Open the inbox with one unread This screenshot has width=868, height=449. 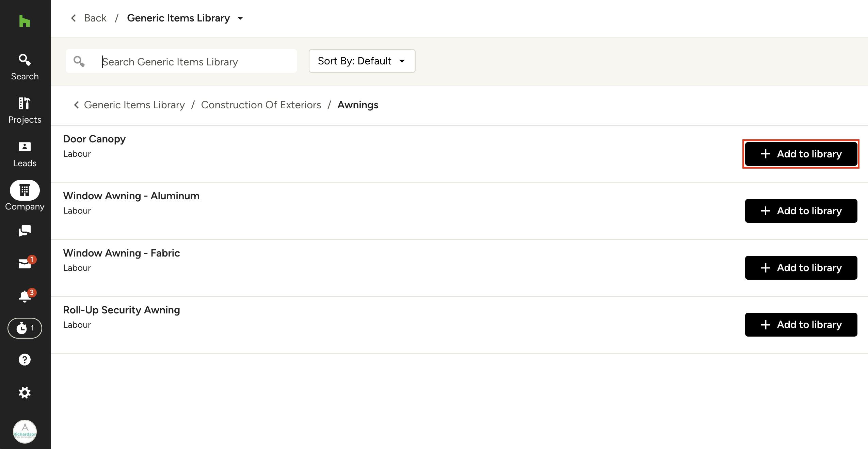pyautogui.click(x=25, y=264)
